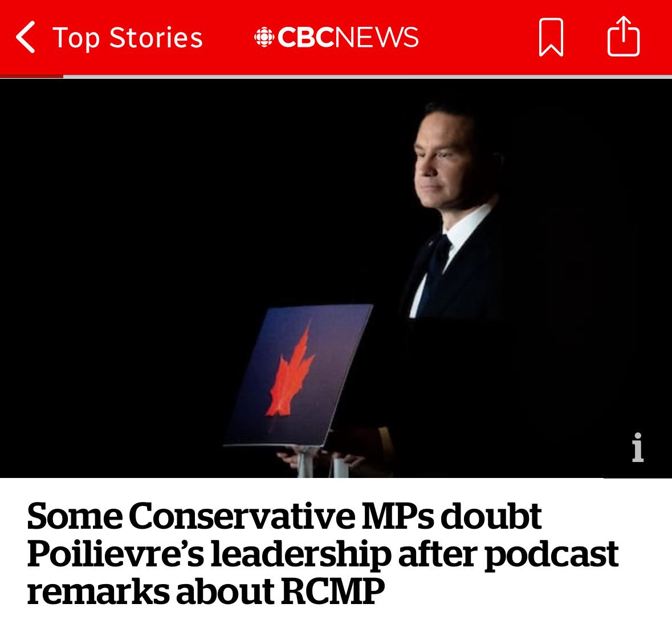The height and width of the screenshot is (624, 672).
Task: Click the word "remarks" in headline
Action: click(x=97, y=591)
